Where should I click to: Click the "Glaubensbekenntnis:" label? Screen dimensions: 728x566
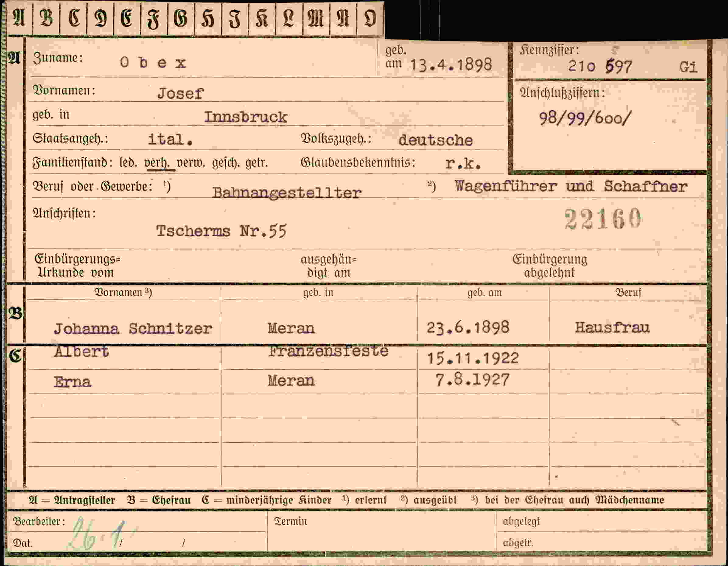point(358,162)
